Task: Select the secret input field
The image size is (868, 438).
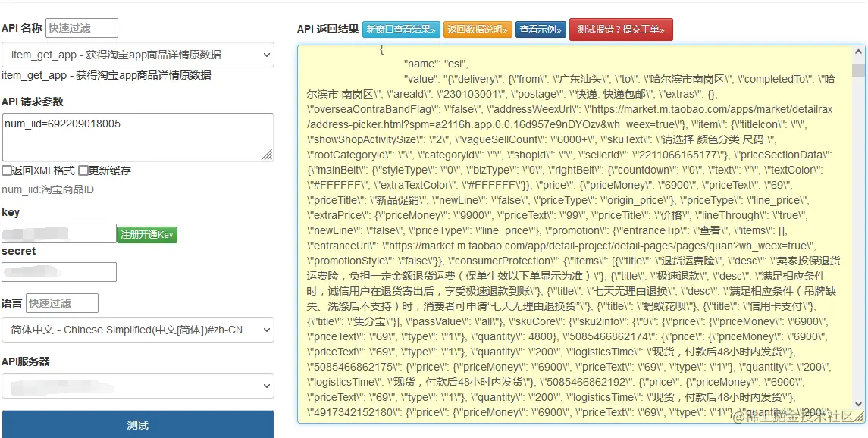Action: 58,271
